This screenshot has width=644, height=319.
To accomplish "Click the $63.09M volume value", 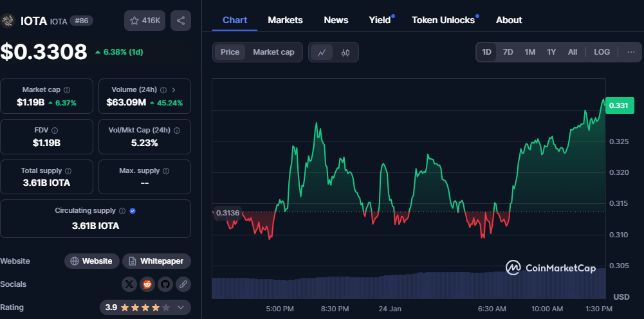I will (x=126, y=103).
